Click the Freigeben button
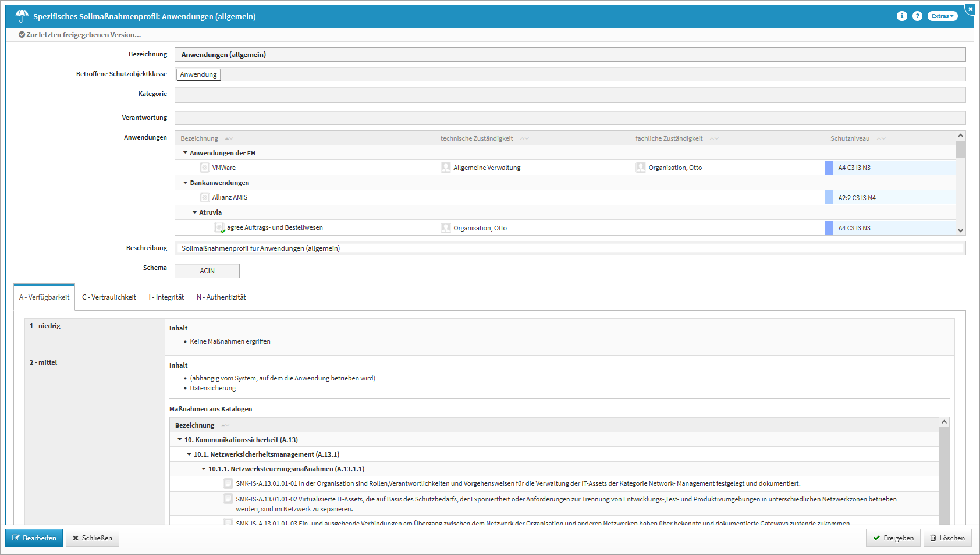980x555 pixels. point(893,538)
